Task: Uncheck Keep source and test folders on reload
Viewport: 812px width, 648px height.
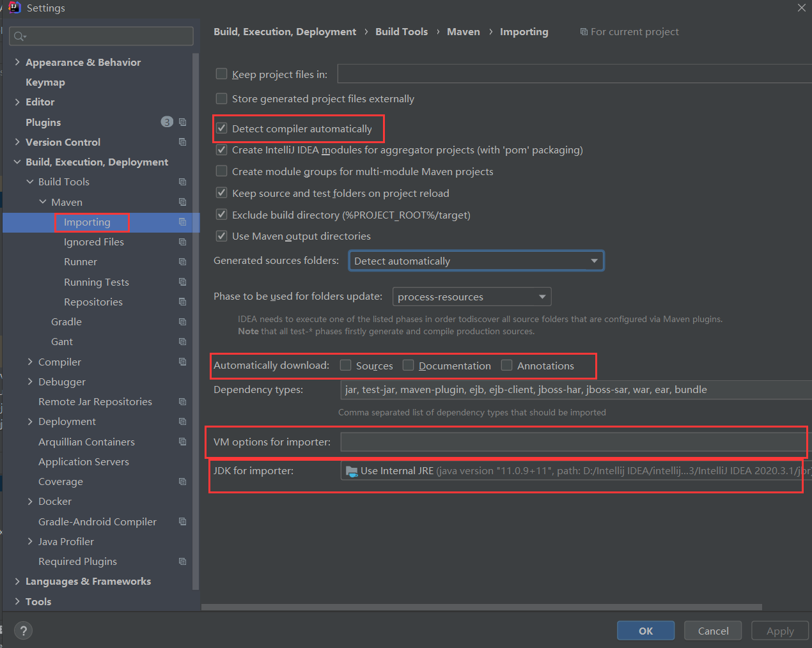Action: click(221, 193)
